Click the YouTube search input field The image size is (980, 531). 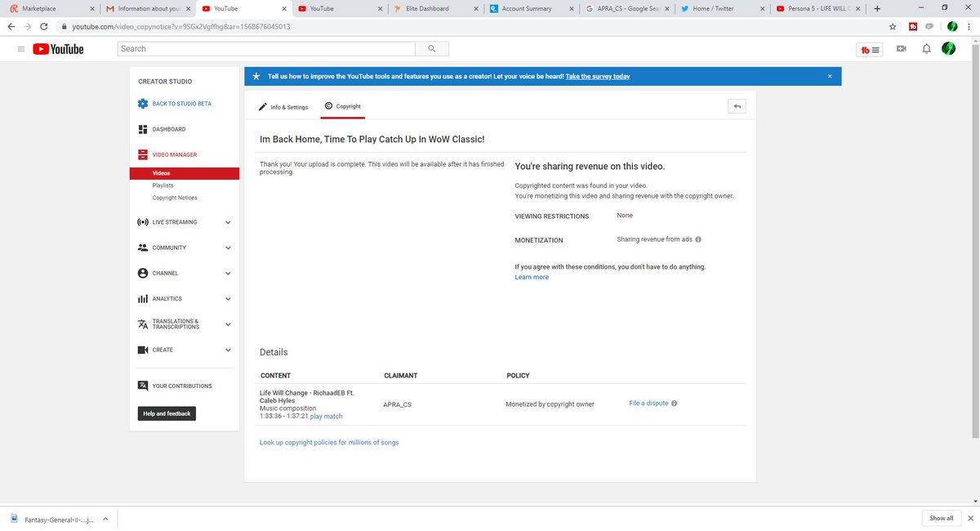click(265, 49)
